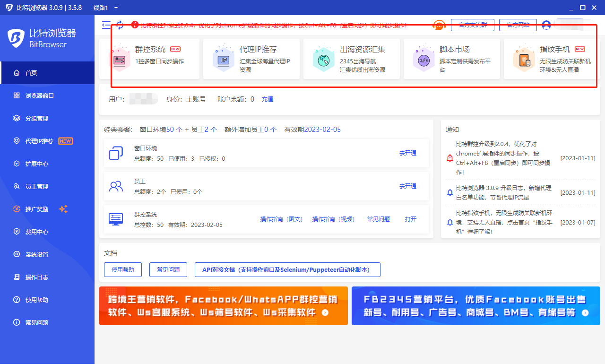Click the arrow icon on the 跨境王 banner
This screenshot has height=364, width=605.
[325, 312]
